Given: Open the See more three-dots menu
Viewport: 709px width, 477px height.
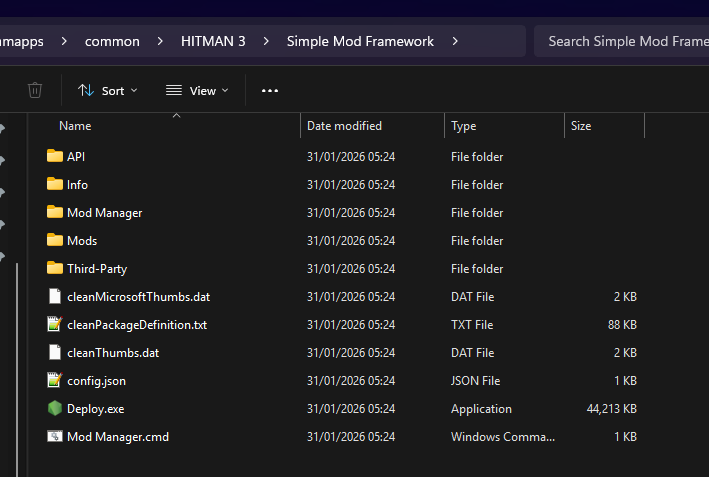Looking at the screenshot, I should pos(269,91).
